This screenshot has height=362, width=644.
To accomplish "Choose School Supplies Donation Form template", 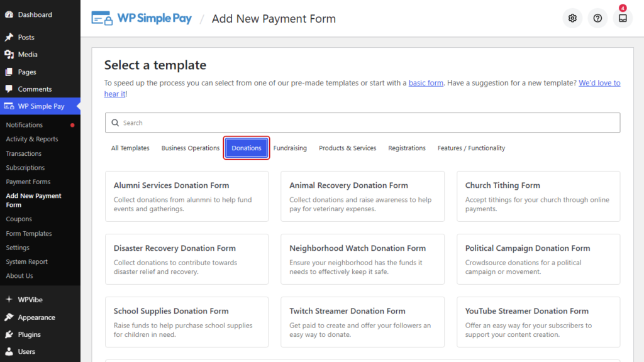I will (x=187, y=322).
